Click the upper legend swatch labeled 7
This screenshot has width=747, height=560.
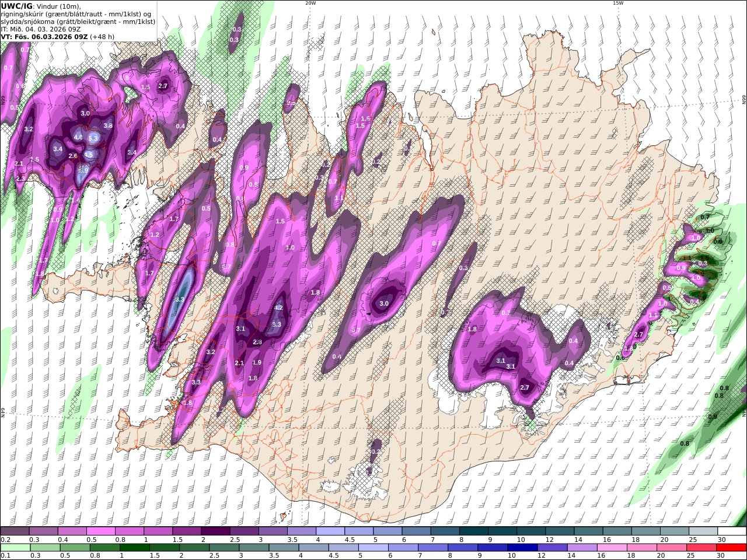445,531
